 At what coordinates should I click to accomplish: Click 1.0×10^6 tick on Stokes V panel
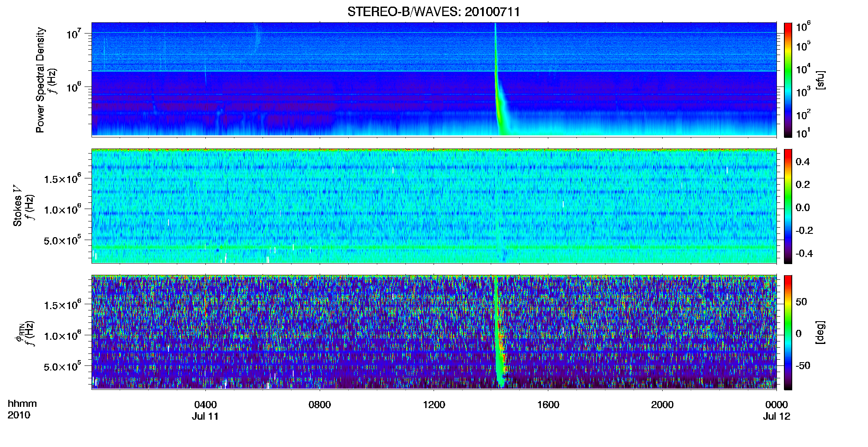(x=63, y=209)
